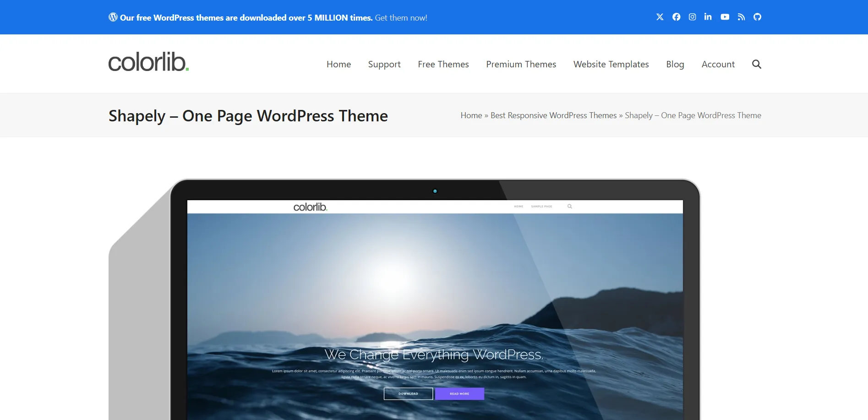This screenshot has width=868, height=420.
Task: Open the Account menu item
Action: [x=718, y=64]
